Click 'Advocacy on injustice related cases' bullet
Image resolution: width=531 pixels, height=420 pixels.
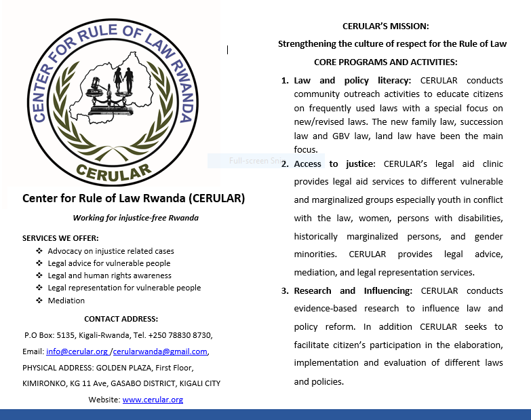pos(111,251)
